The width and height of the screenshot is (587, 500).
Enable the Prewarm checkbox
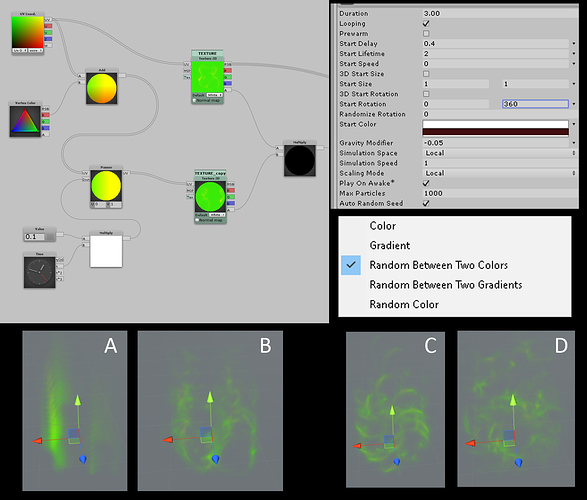coord(426,33)
